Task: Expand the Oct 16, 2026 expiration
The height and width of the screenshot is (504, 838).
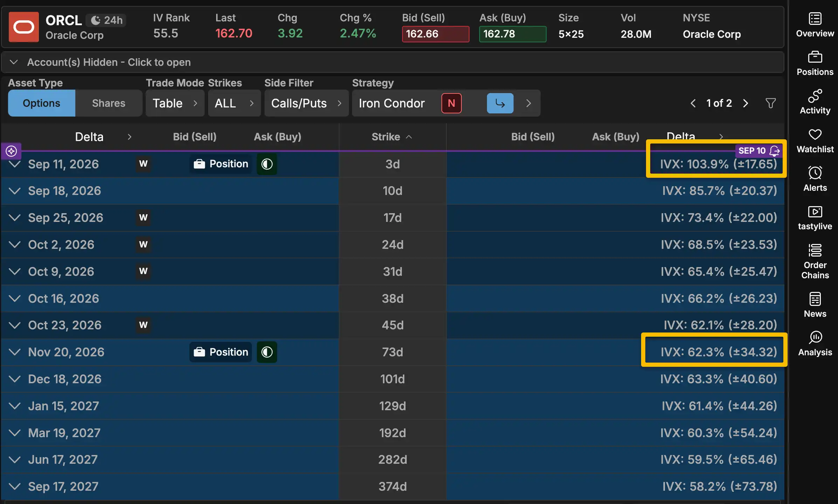Action: (x=15, y=298)
